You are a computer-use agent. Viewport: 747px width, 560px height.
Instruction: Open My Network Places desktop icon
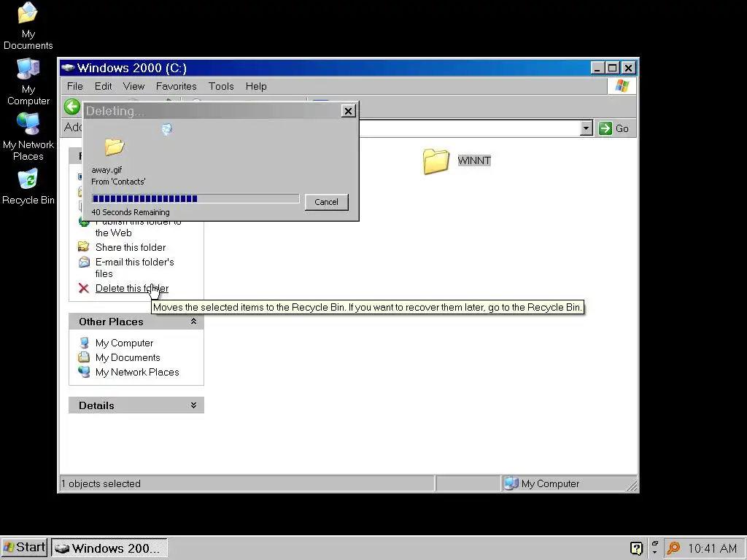point(28,136)
